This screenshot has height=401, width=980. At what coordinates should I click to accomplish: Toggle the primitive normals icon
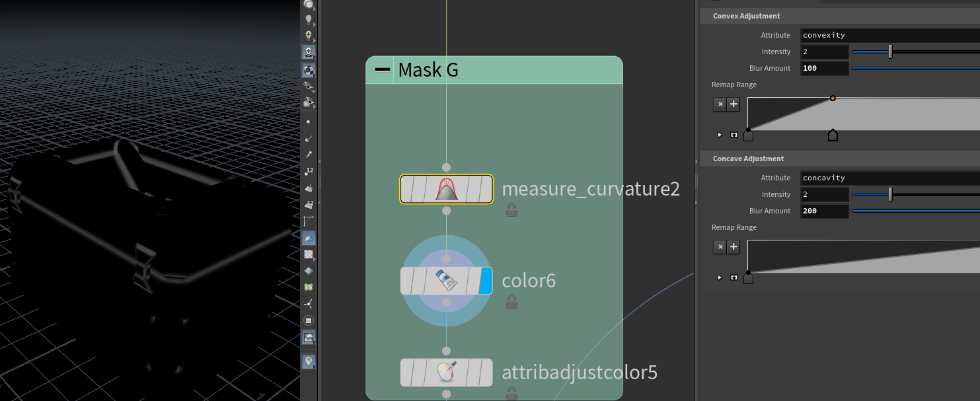(x=308, y=188)
